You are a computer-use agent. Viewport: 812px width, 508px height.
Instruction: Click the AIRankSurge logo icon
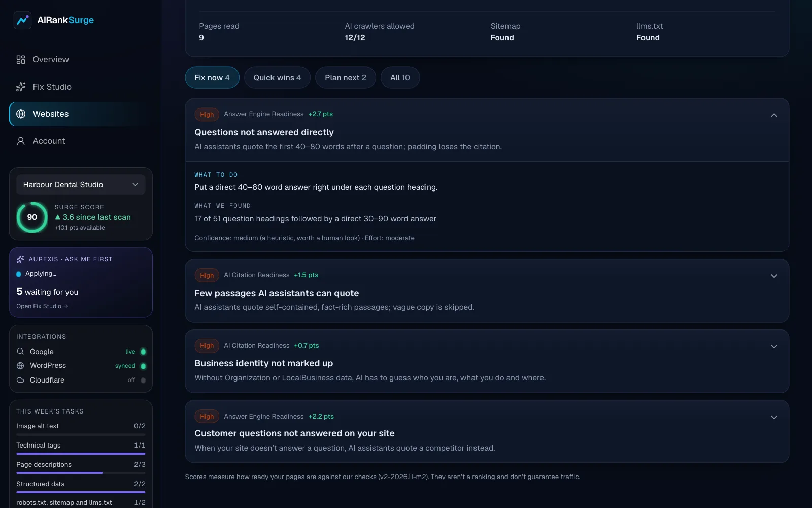tap(22, 20)
